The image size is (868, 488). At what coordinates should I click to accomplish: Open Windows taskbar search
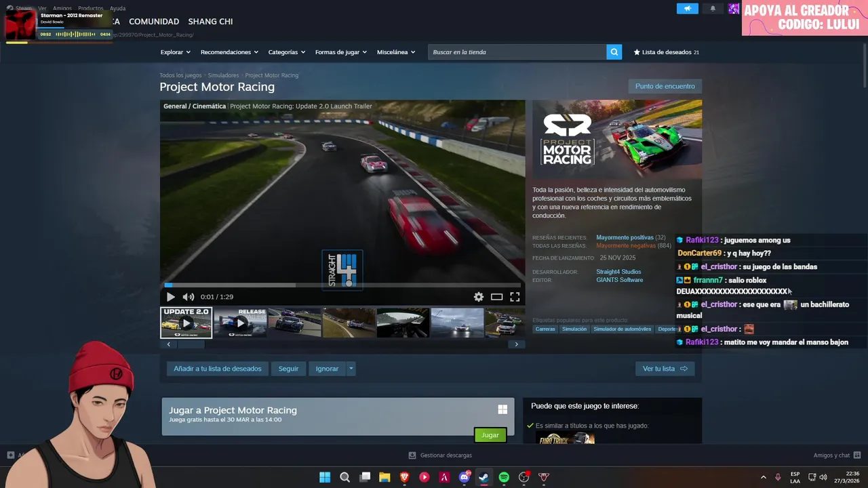tap(344, 477)
